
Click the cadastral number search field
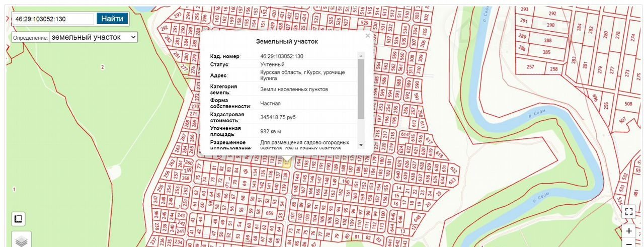(53, 19)
